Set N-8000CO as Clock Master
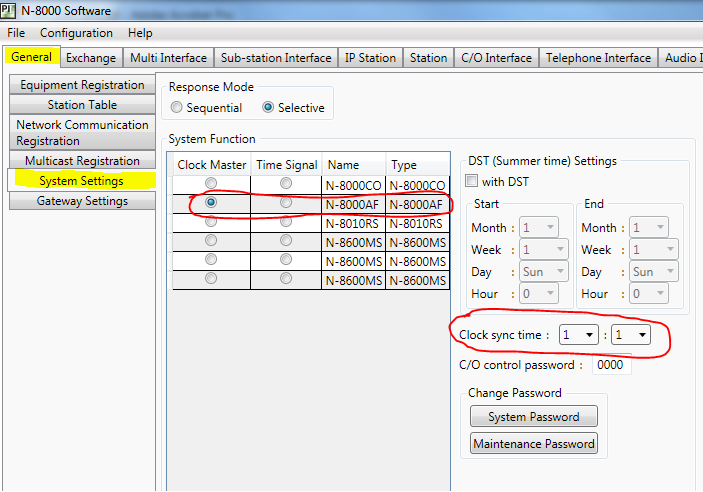This screenshot has height=492, width=703. [x=211, y=183]
